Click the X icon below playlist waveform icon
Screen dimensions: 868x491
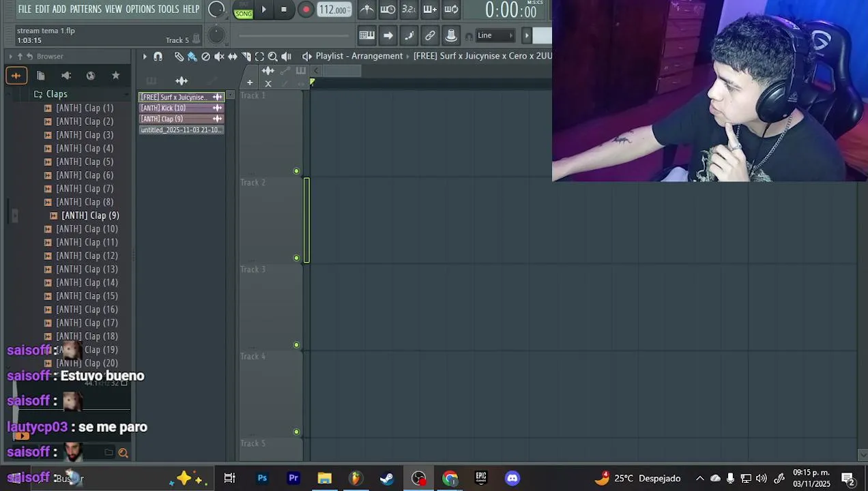pyautogui.click(x=268, y=84)
